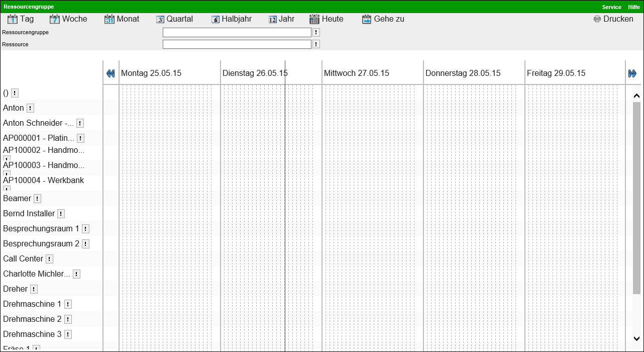Click the Monat calendar icon
This screenshot has height=352, width=644.
pos(110,19)
